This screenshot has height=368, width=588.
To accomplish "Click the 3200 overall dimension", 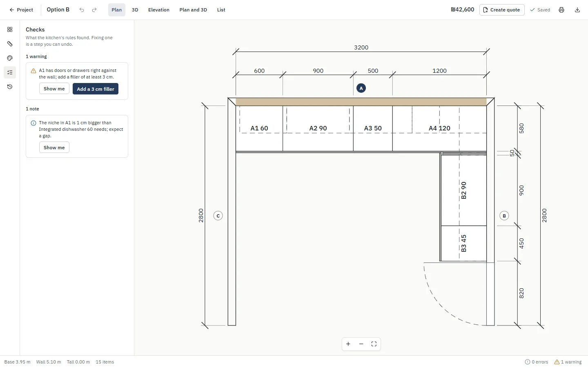I will (361, 47).
